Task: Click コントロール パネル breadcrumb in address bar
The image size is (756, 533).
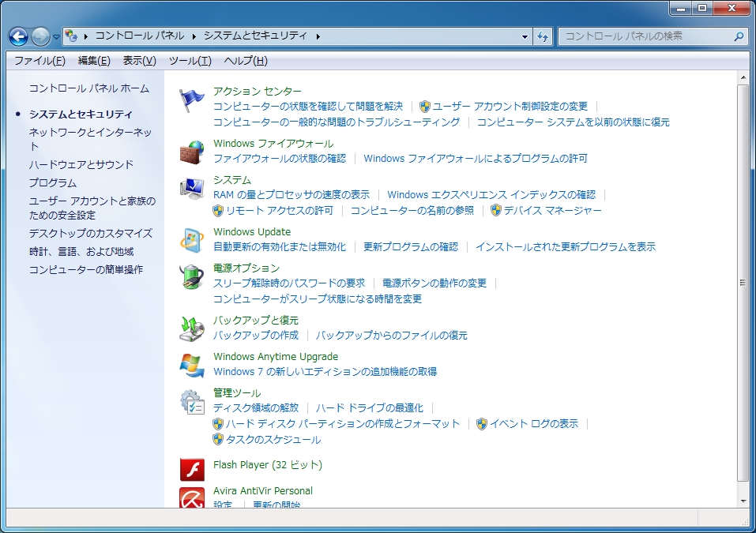Action: pos(140,36)
